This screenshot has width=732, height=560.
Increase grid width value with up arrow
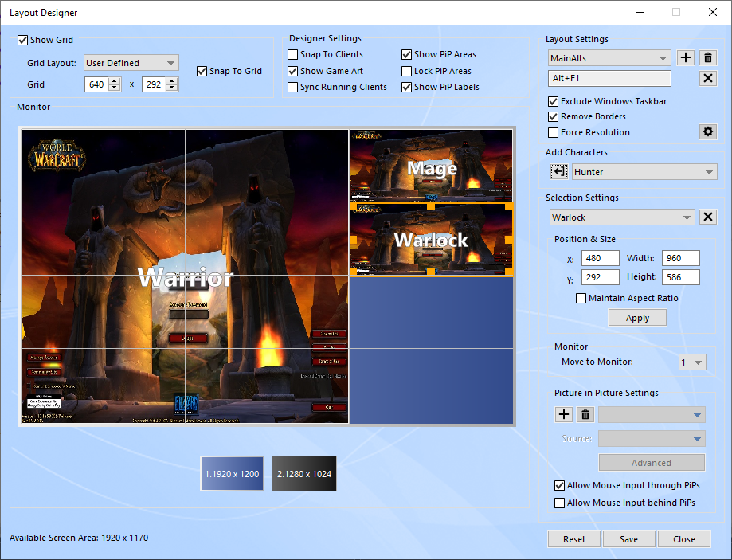point(115,80)
